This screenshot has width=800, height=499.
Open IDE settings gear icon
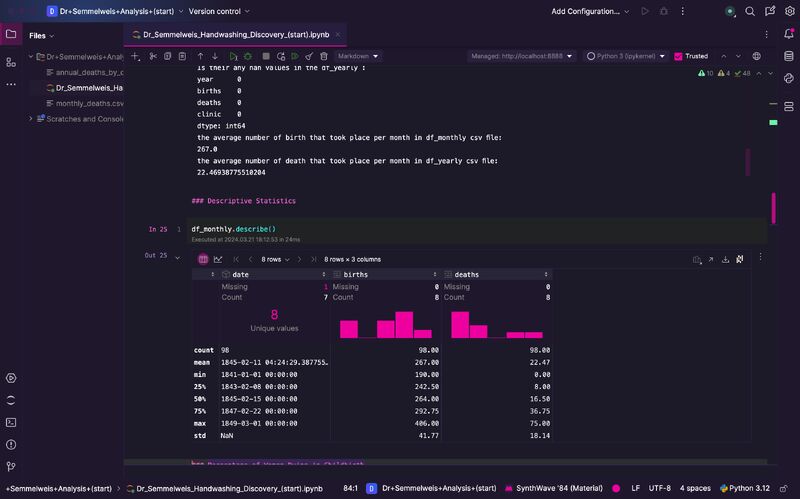click(x=789, y=11)
